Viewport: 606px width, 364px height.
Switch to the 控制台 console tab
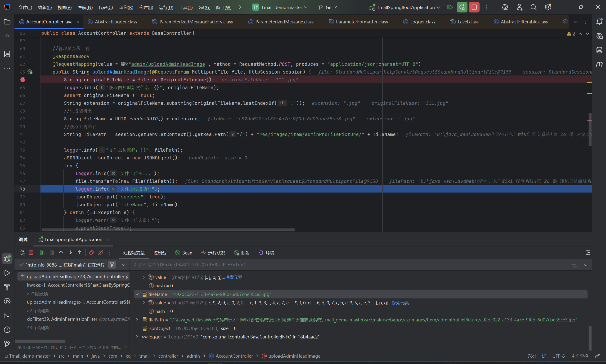pos(160,253)
